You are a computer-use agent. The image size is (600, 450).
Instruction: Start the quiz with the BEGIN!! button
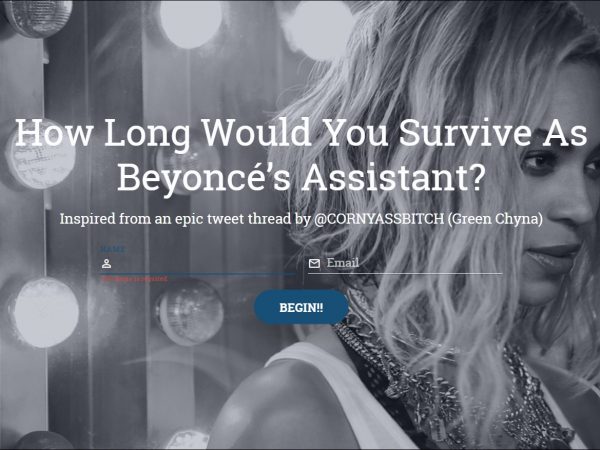point(301,307)
